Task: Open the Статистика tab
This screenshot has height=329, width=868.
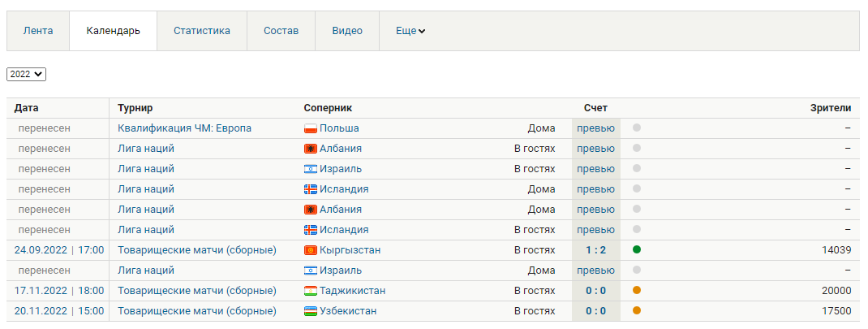Action: pyautogui.click(x=202, y=31)
